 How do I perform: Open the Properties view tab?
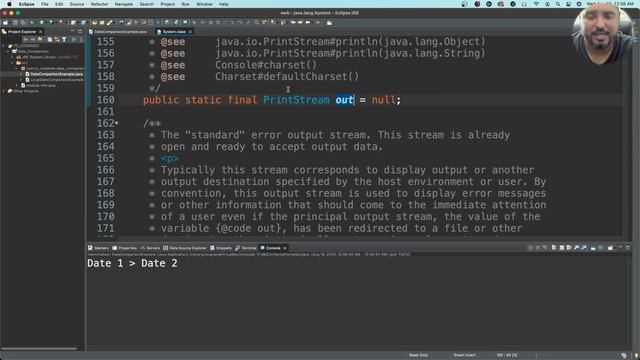pos(124,248)
